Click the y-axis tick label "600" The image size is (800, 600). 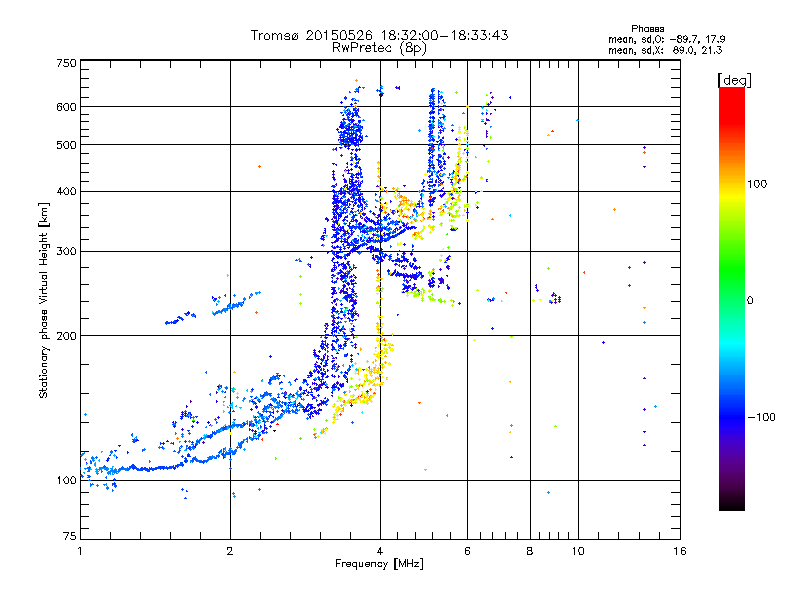tap(66, 107)
